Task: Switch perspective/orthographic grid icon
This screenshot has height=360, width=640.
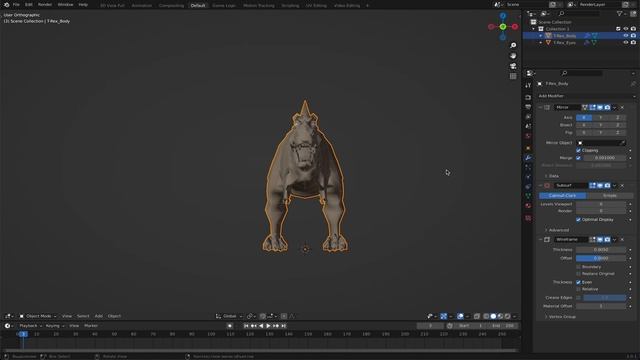Action: click(x=513, y=76)
